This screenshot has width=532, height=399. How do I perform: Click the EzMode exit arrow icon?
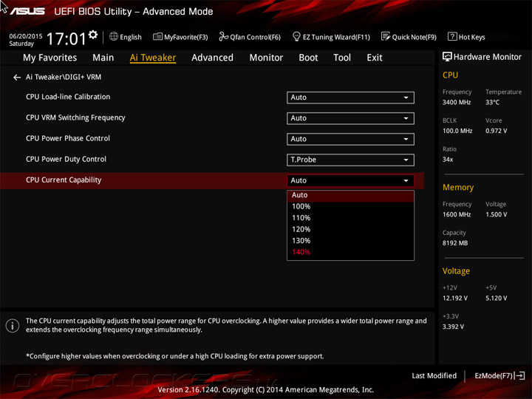(519, 375)
